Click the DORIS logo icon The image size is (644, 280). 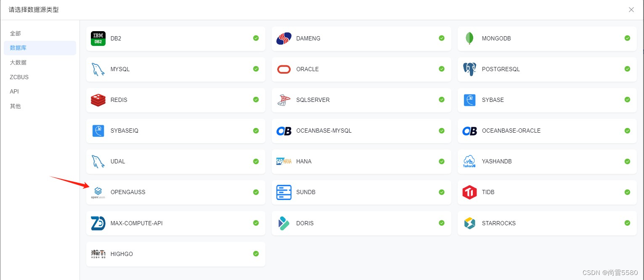pyautogui.click(x=284, y=223)
